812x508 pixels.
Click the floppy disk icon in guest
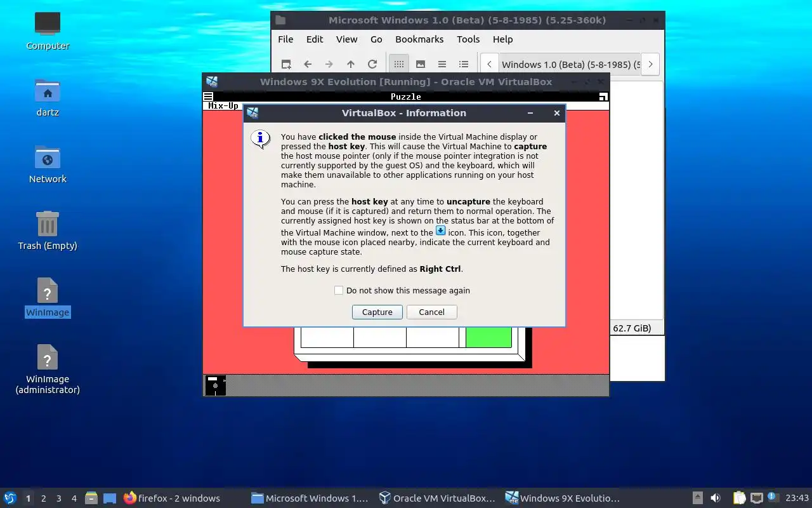click(x=215, y=385)
